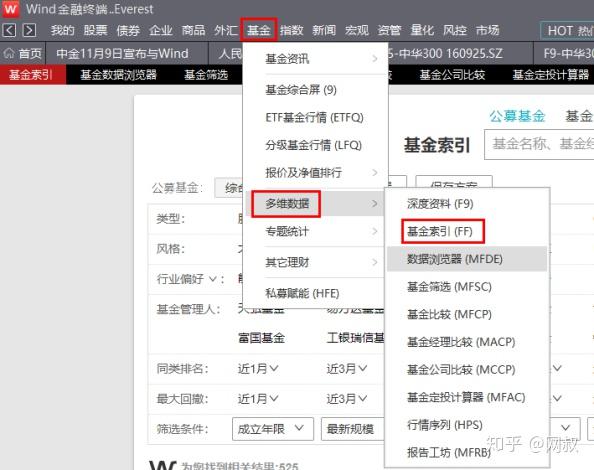
Task: Open 最大回撤 近1月 dropdown
Action: (258, 398)
